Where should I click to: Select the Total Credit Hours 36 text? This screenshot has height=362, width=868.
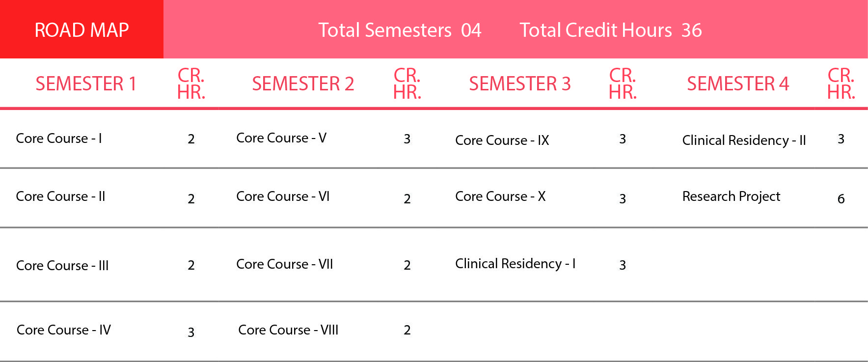pos(611,30)
